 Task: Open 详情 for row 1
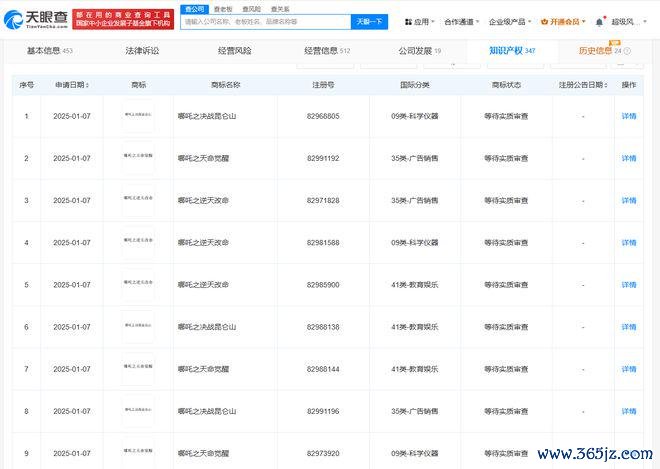click(629, 116)
